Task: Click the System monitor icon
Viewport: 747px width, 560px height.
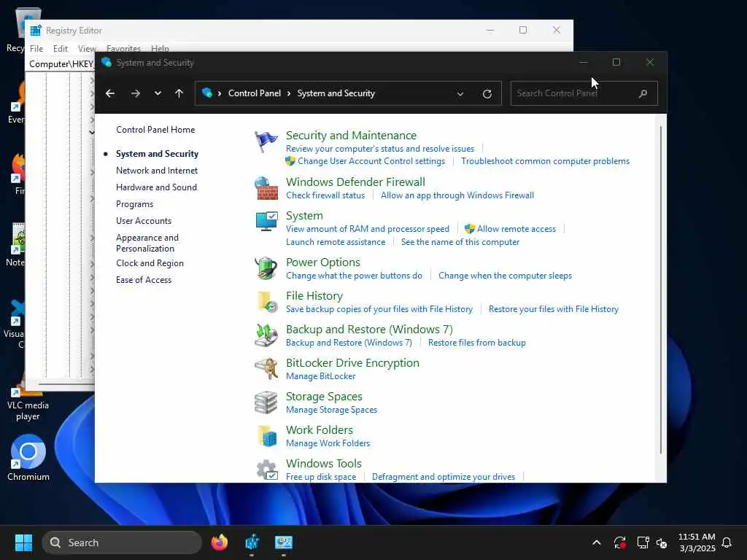Action: point(266,222)
